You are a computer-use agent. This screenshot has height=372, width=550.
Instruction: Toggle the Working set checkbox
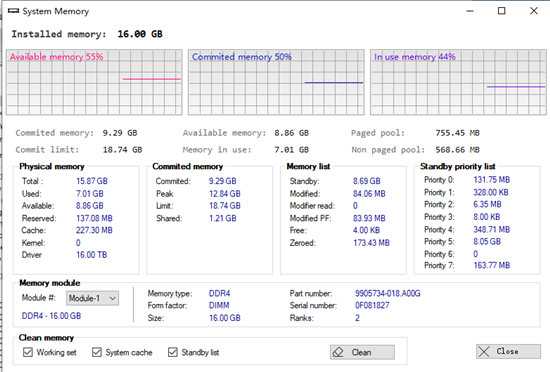(x=28, y=352)
